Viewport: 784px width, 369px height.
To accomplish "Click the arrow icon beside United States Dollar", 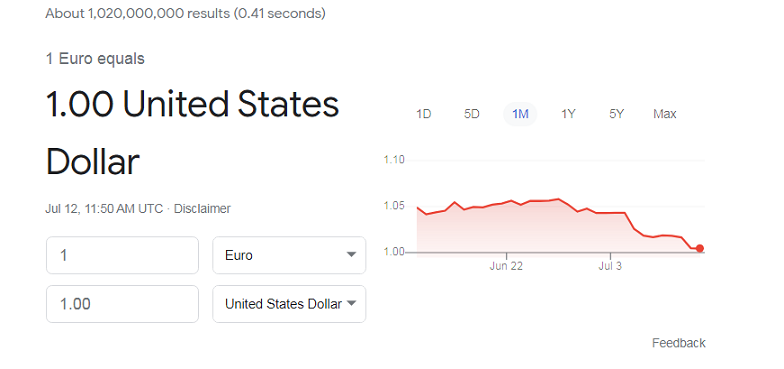I will point(352,304).
